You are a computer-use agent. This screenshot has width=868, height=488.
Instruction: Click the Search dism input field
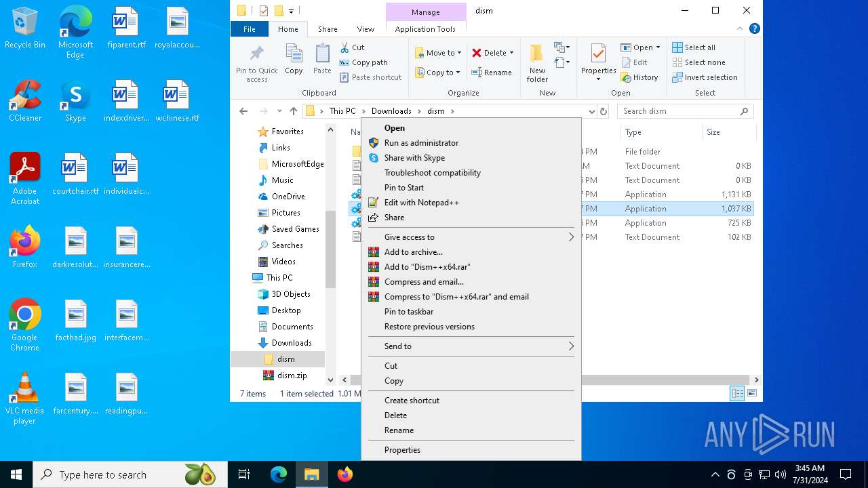pyautogui.click(x=685, y=111)
